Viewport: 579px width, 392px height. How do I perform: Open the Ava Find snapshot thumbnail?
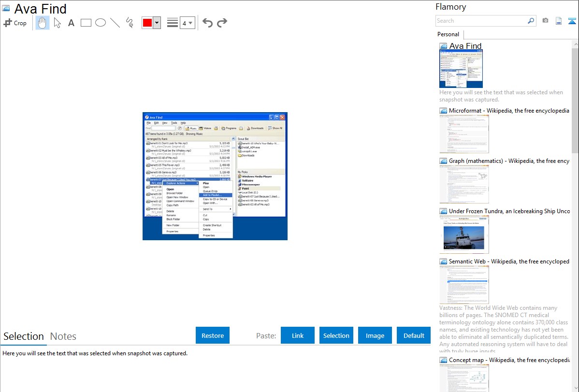click(x=461, y=69)
